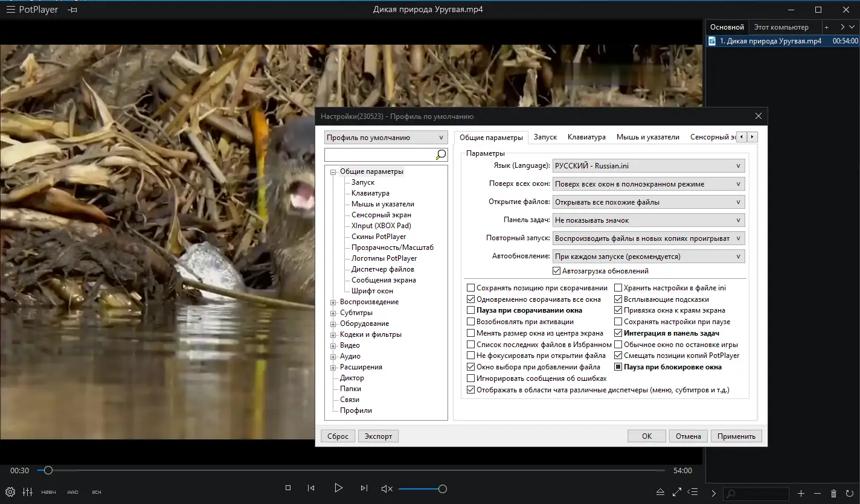860x504 pixels.
Task: Open the 'Панель задач' dropdown
Action: point(649,220)
